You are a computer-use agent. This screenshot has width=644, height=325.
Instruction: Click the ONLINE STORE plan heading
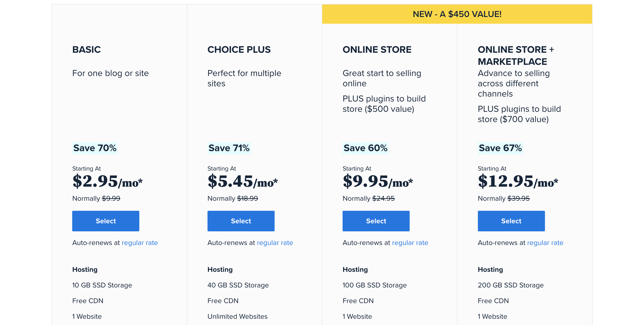pyautogui.click(x=377, y=50)
